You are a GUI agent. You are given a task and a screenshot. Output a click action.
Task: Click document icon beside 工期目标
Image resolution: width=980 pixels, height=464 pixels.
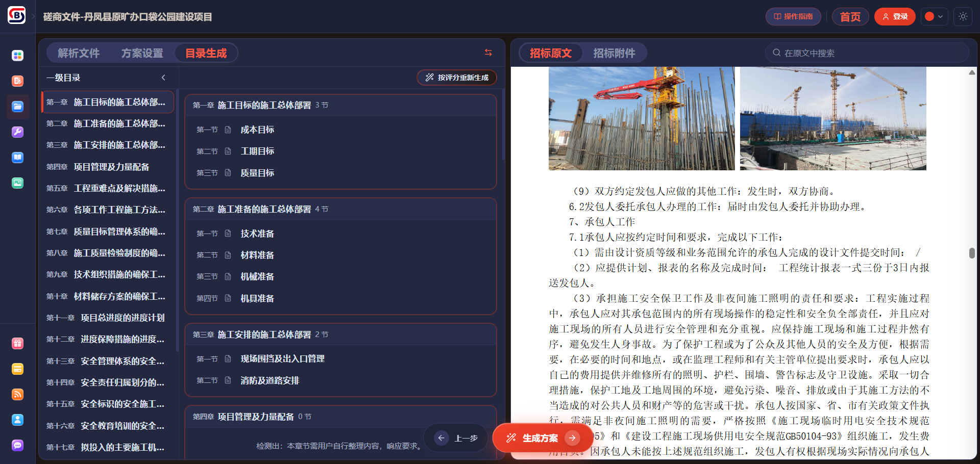[x=228, y=151]
